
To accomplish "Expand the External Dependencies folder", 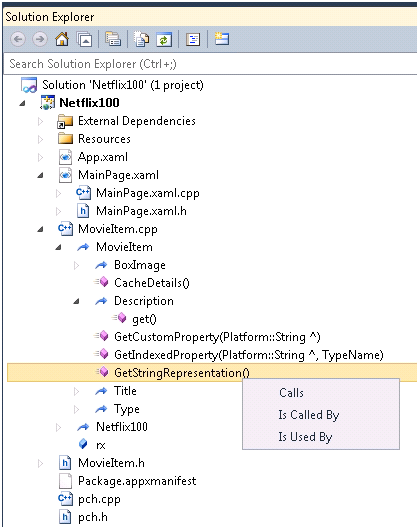I will point(40,121).
